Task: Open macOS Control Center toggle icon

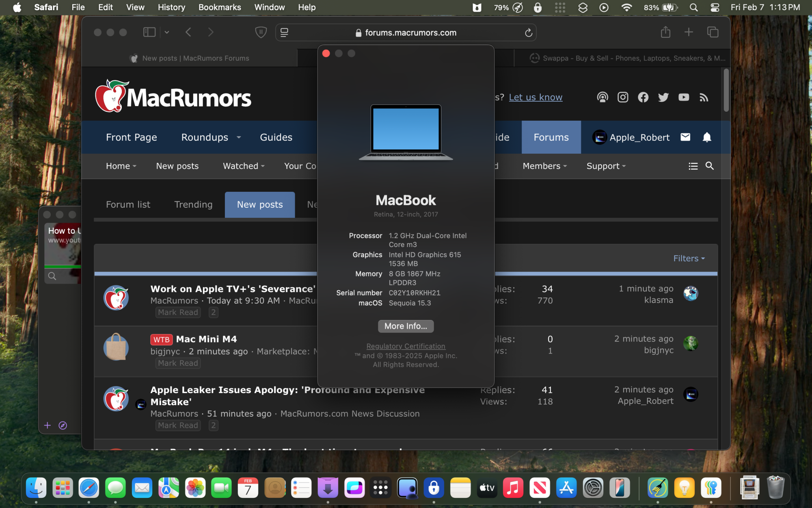Action: coord(715,7)
